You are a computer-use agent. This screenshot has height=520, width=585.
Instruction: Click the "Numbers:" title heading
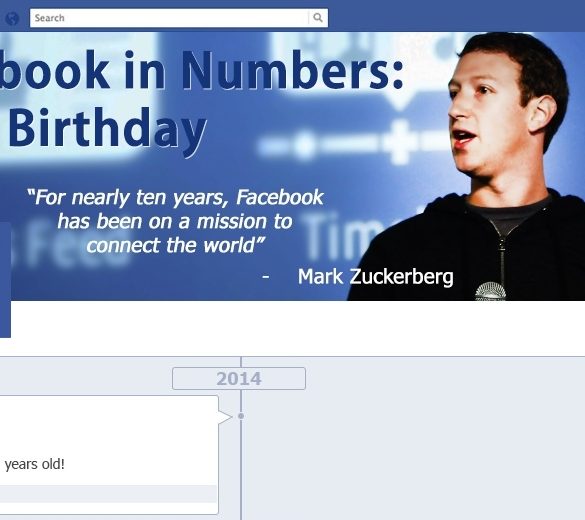coord(293,71)
